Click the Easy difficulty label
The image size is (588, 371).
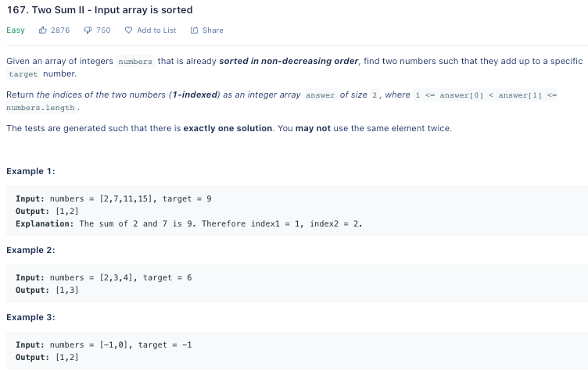(16, 30)
